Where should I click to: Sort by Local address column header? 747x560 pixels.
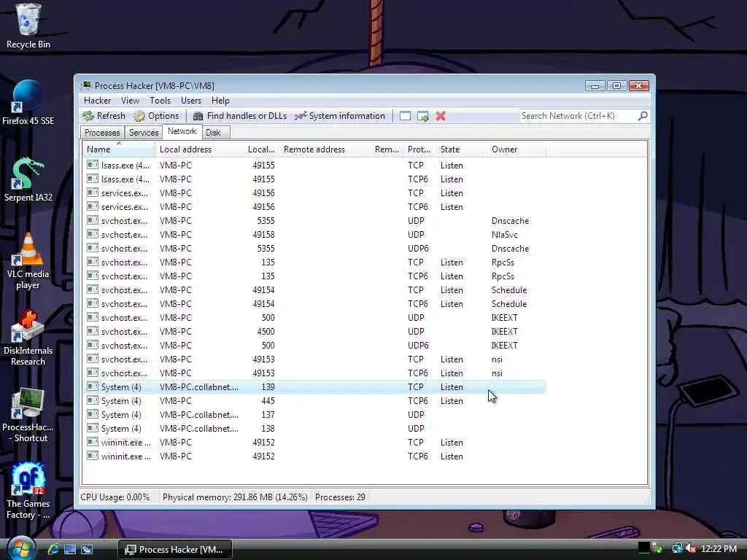click(200, 149)
